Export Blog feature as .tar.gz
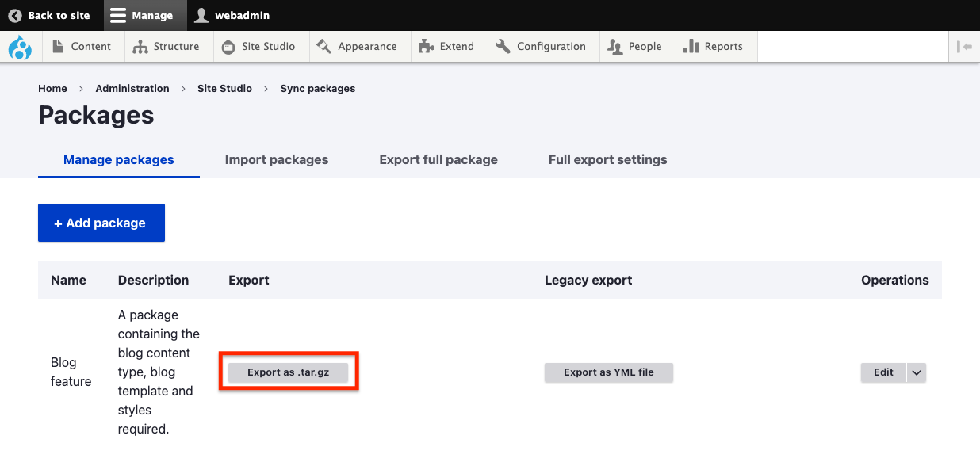The height and width of the screenshot is (466, 980). pyautogui.click(x=288, y=372)
